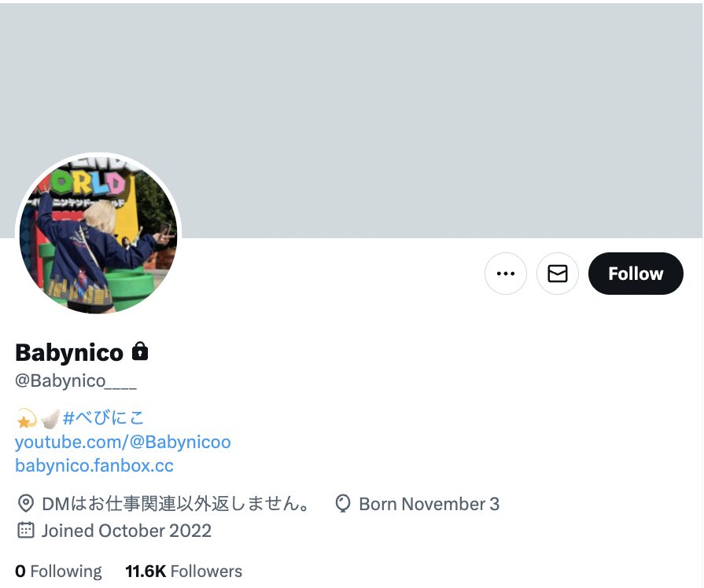
Task: Click the shooting star emoji in bio
Action: pos(26,418)
